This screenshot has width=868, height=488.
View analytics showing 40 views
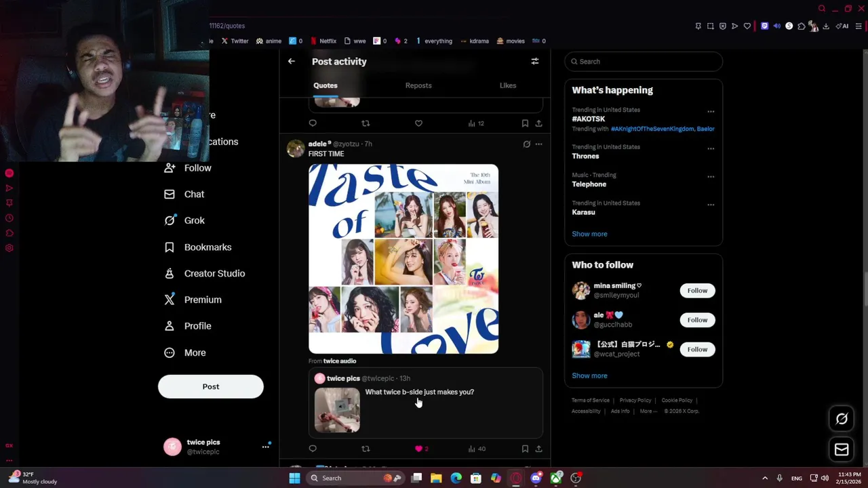pyautogui.click(x=477, y=449)
